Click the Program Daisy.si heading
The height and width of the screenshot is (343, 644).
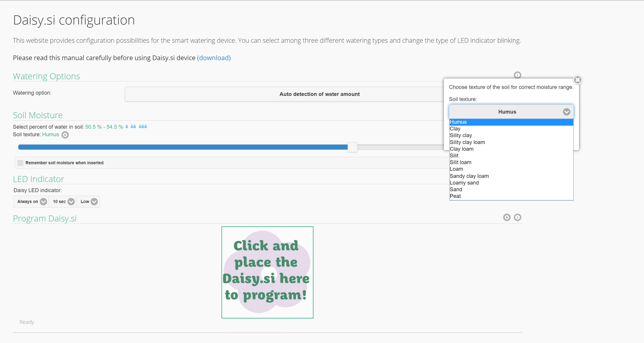pyautogui.click(x=45, y=219)
